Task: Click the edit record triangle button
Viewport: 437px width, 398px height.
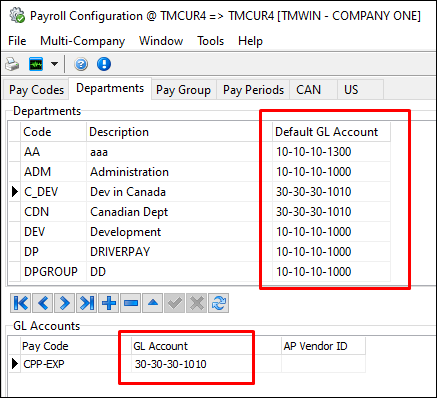Action: tap(153, 303)
